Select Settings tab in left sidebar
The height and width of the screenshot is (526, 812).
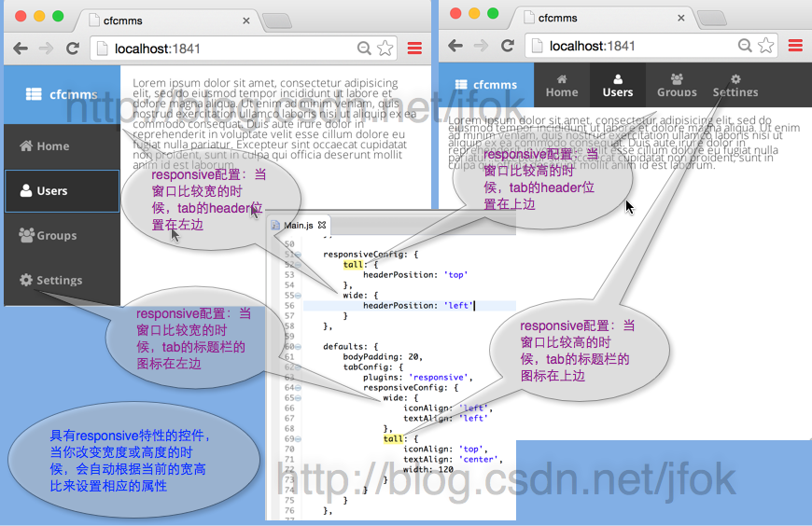pos(63,280)
